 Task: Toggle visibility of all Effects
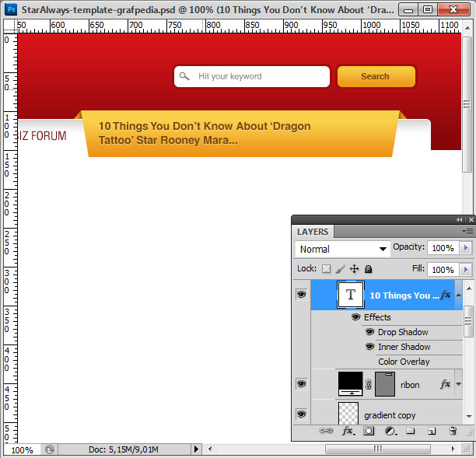coord(355,317)
